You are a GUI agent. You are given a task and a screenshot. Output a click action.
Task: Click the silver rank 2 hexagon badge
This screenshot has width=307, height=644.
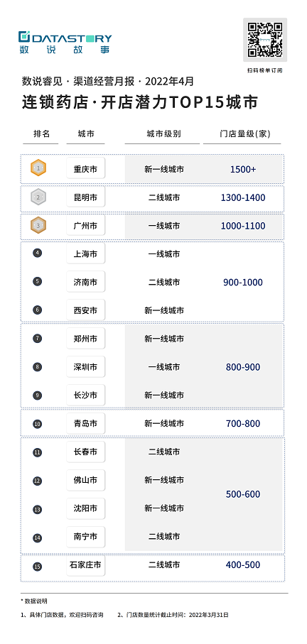[38, 197]
